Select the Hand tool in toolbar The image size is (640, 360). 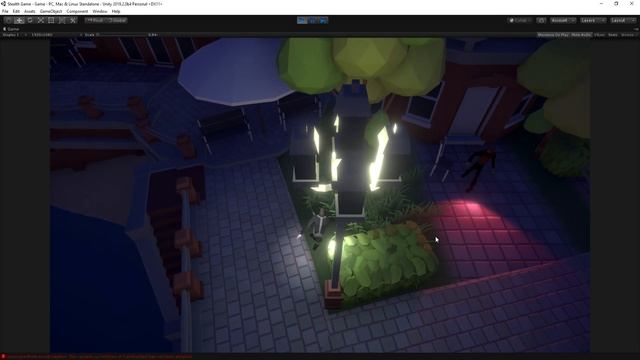coord(9,20)
